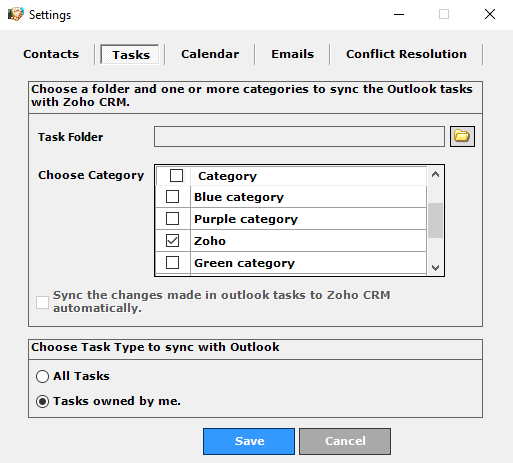Viewport: 513px width, 463px height.
Task: Go to the Emails tab
Action: [x=292, y=54]
